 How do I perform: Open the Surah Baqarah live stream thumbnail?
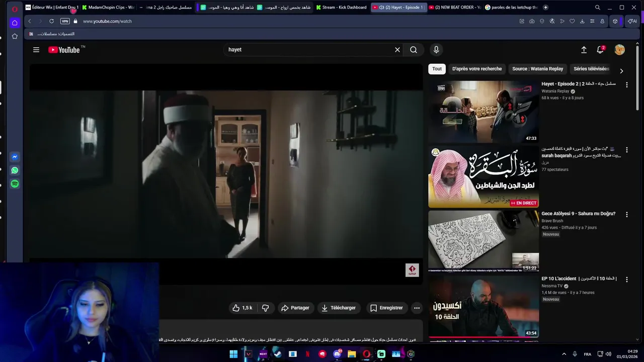(484, 177)
